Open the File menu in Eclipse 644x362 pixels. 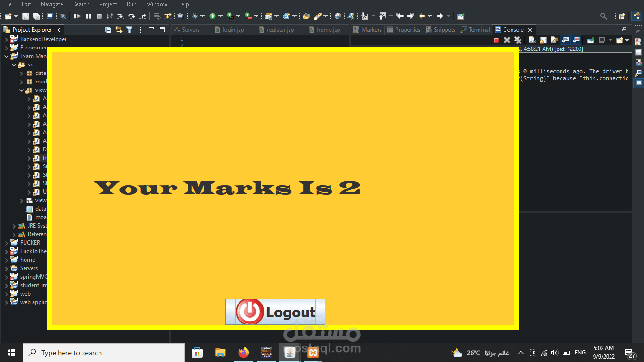[x=8, y=4]
